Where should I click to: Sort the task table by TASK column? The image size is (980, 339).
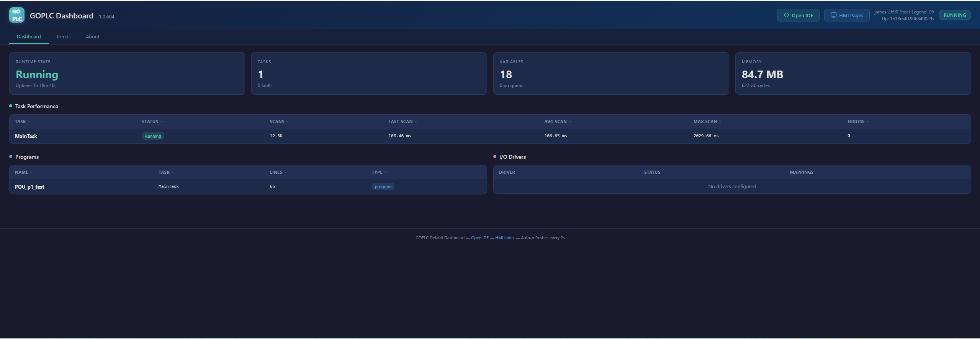click(x=21, y=122)
